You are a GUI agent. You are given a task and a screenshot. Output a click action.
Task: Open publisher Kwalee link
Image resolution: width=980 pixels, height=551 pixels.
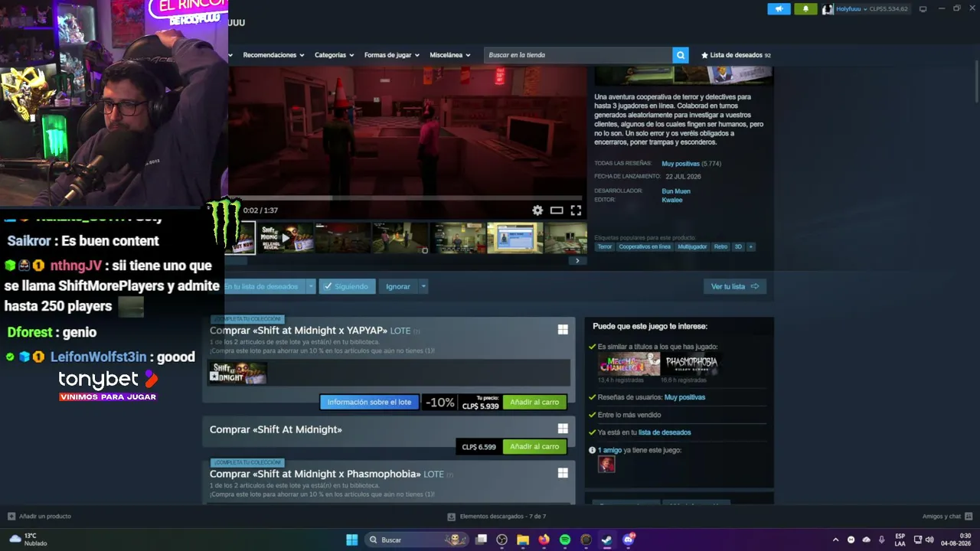671,201
